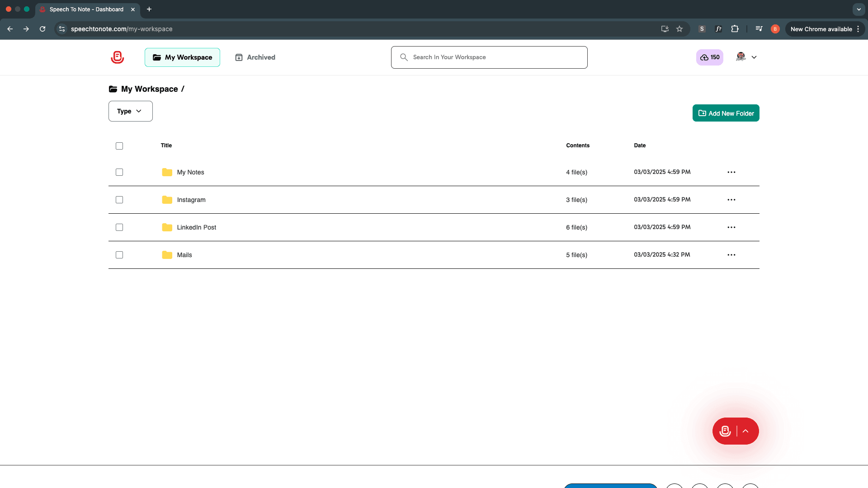Open more options for the LinkedIn Post folder

pos(731,227)
